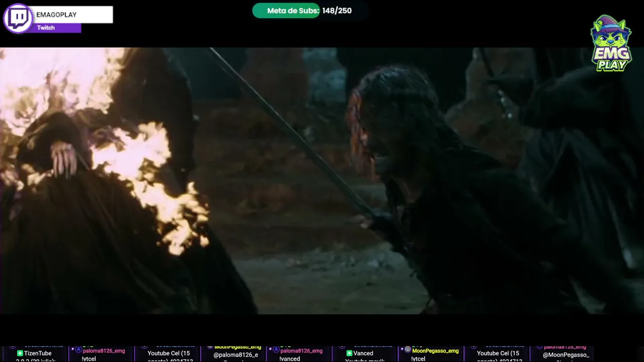Click the TizenTube chat message
The width and height of the screenshot is (644, 362).
click(38, 353)
